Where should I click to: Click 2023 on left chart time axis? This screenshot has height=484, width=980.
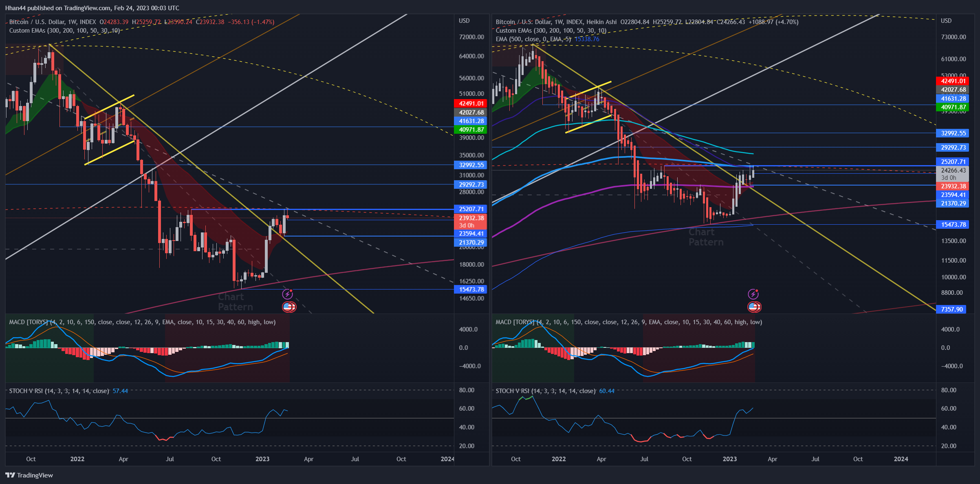point(262,459)
